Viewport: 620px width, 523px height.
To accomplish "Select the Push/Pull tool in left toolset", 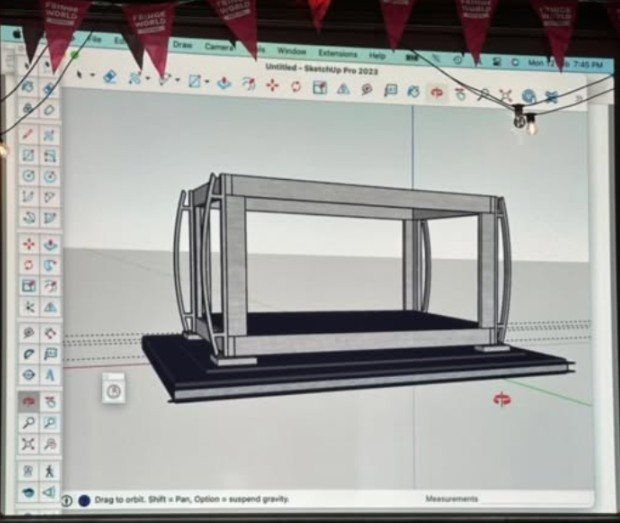I will pyautogui.click(x=49, y=245).
